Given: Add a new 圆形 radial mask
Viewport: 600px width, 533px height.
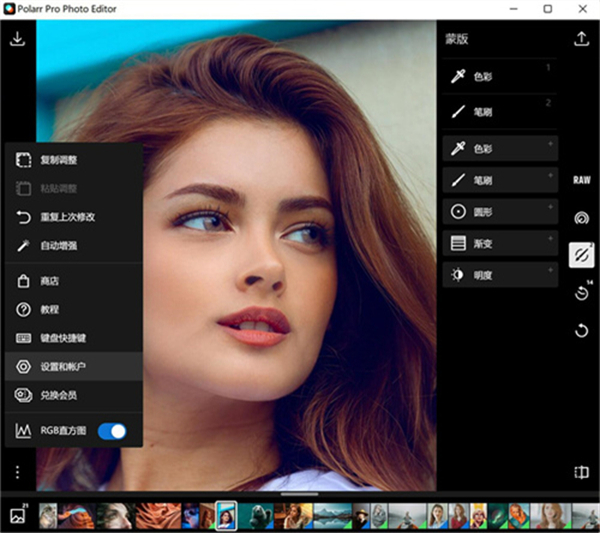Looking at the screenshot, I should [500, 212].
